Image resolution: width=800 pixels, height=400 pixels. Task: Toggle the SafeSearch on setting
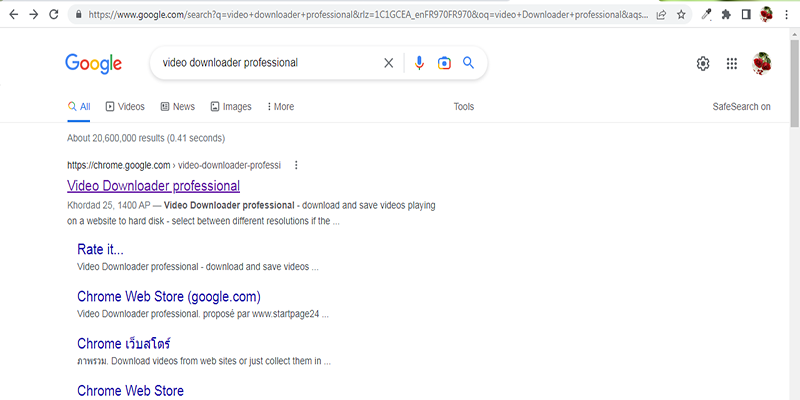point(741,107)
